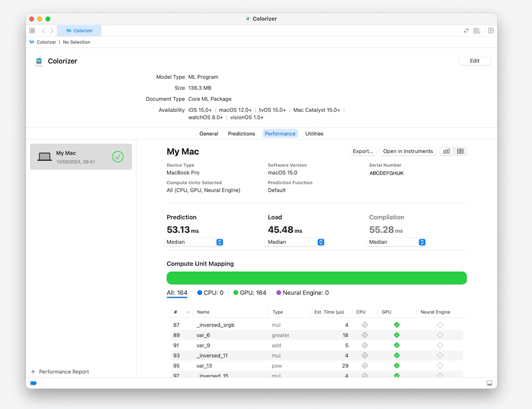Click the CPU column header
The image size is (532, 409).
pos(364,312)
